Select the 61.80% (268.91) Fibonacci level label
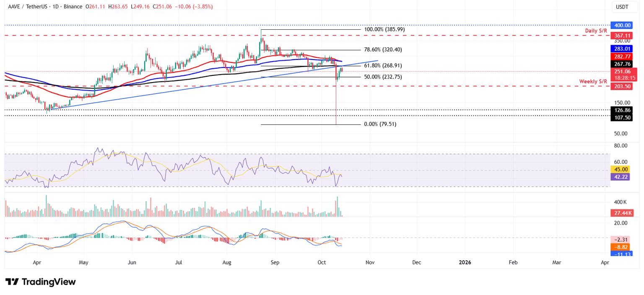The width and height of the screenshot is (644, 295). coord(383,66)
